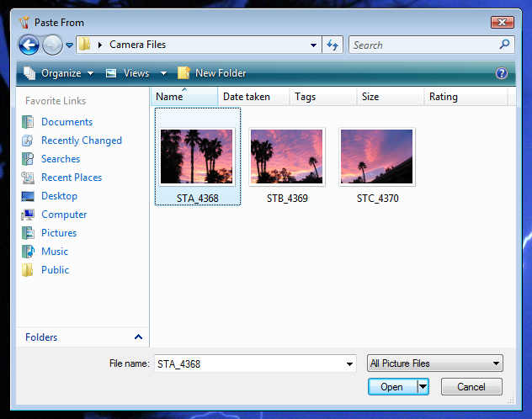Open the Recently Changed link
Viewport: 532px width, 419px height.
82,141
